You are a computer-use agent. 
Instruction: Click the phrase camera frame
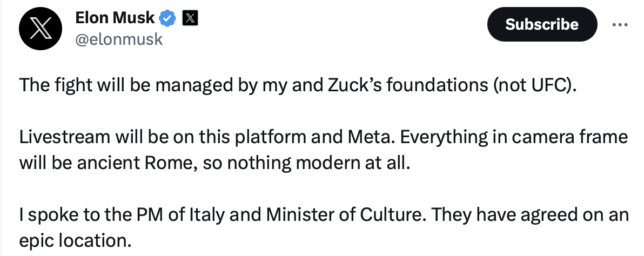579,137
